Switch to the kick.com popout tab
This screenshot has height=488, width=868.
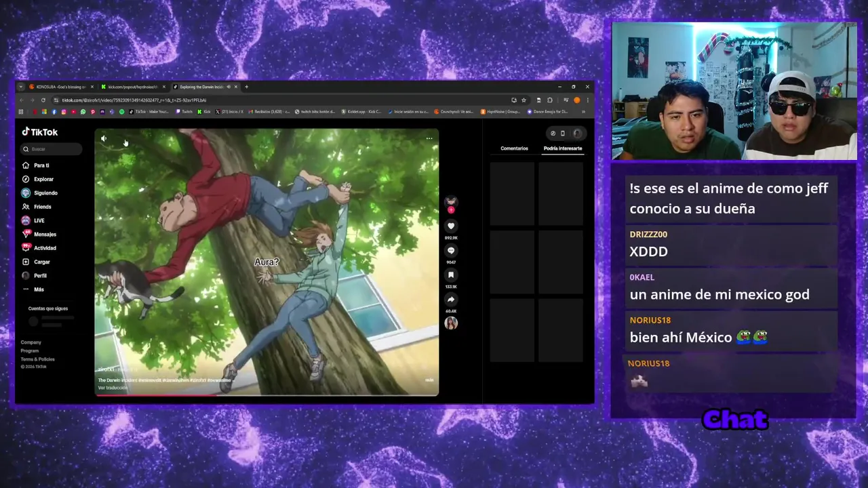click(x=132, y=87)
